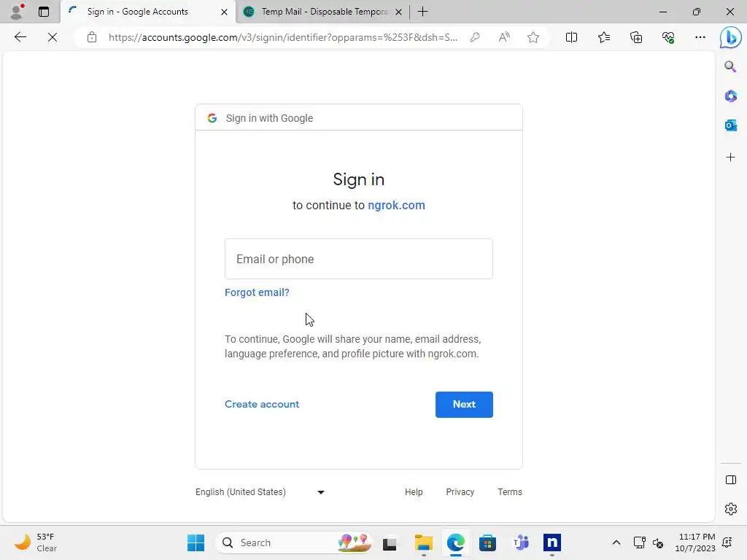Screen dimensions: 747x560
Task: Open sidebar settings gear
Action: pyautogui.click(x=730, y=509)
